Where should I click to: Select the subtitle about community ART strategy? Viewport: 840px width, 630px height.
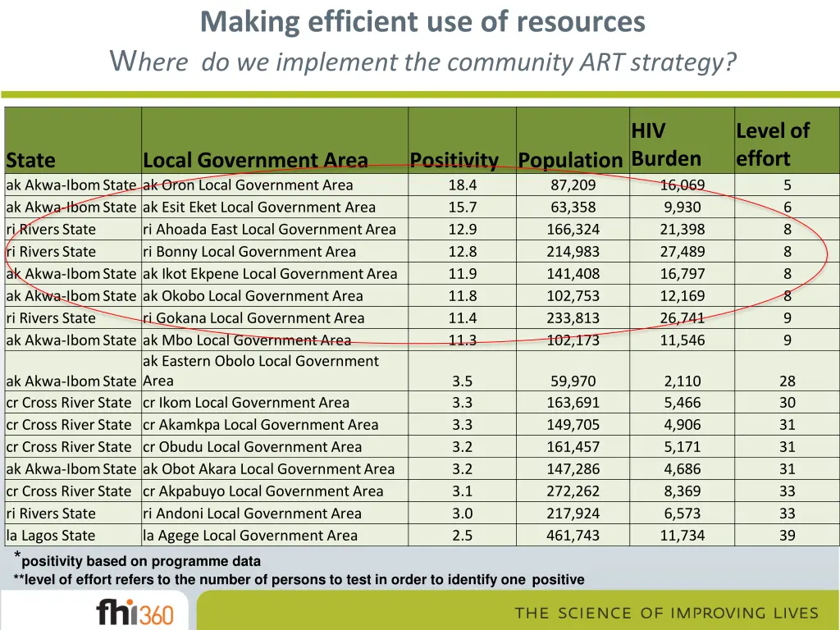click(x=422, y=61)
